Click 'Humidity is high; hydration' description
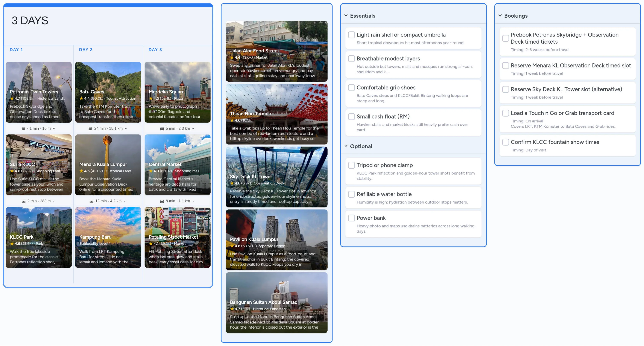The image size is (644, 346). pyautogui.click(x=412, y=202)
